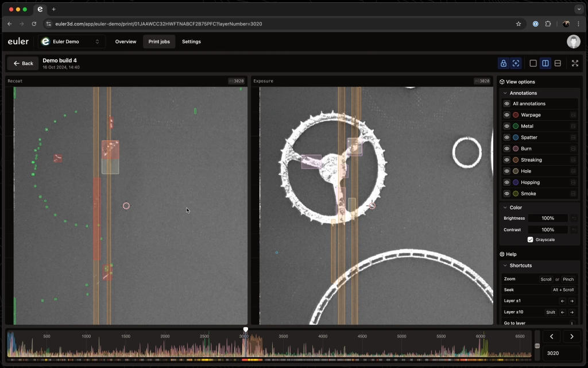The image size is (588, 368).
Task: Toggle visibility of All annotations
Action: click(x=507, y=103)
